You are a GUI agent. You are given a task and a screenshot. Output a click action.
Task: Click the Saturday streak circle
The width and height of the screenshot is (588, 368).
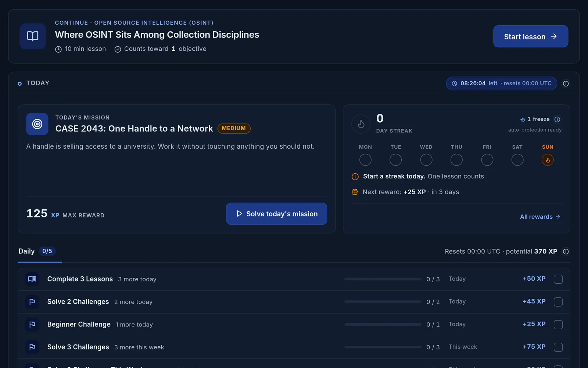(x=517, y=160)
